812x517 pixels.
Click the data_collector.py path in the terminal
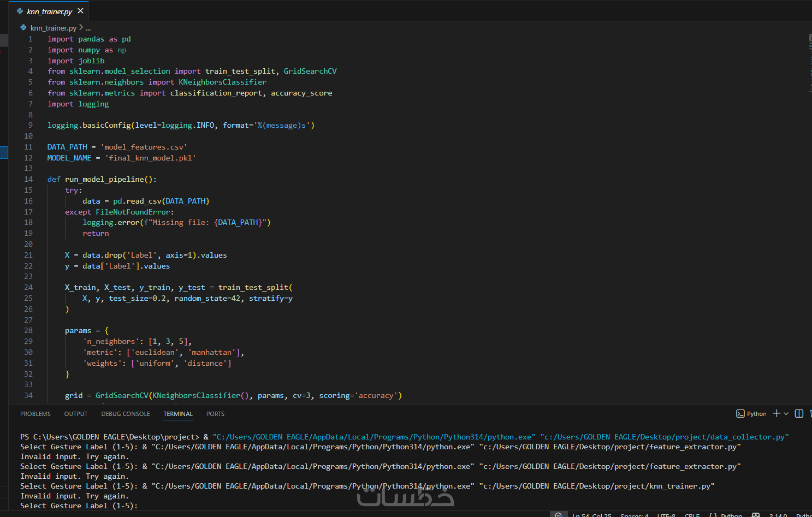tap(665, 437)
